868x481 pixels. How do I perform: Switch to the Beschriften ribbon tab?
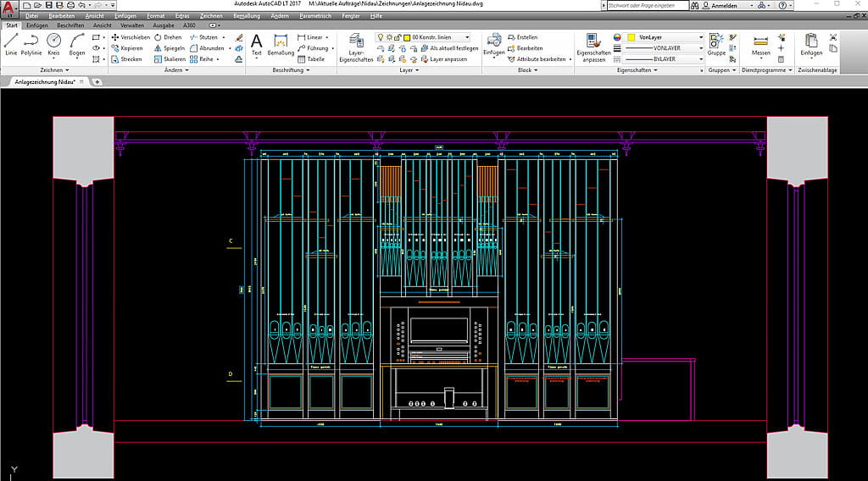pyautogui.click(x=70, y=25)
